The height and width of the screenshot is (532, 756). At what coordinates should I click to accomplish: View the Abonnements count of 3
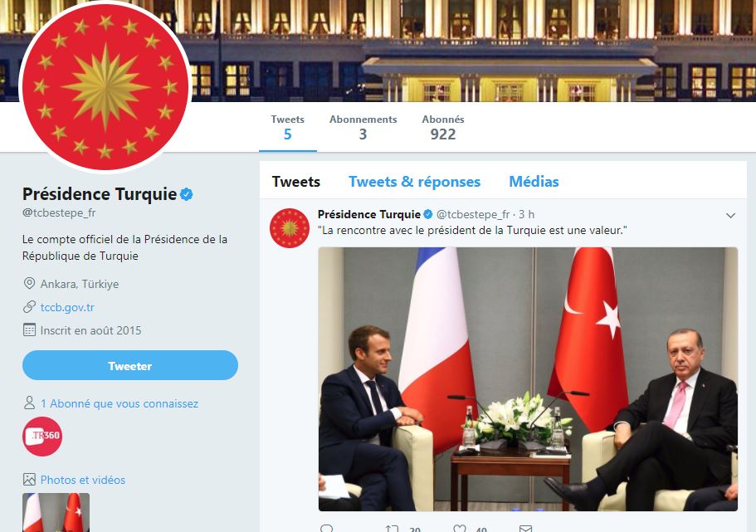click(x=363, y=128)
